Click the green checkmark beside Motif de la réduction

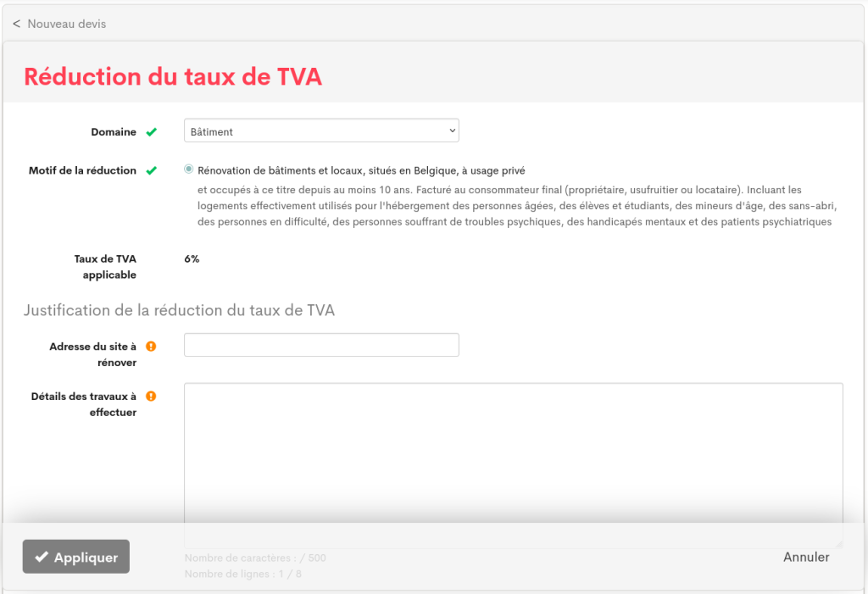point(151,170)
